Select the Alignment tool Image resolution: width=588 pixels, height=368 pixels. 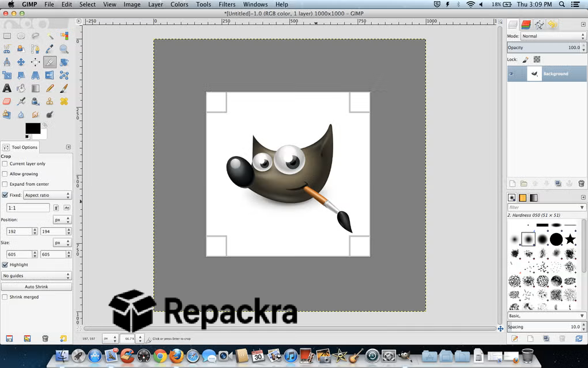(35, 62)
